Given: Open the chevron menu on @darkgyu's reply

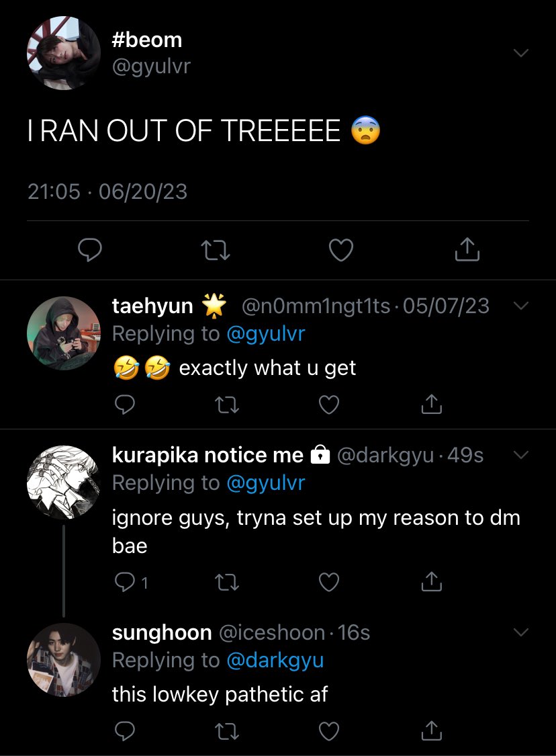Looking at the screenshot, I should [521, 455].
